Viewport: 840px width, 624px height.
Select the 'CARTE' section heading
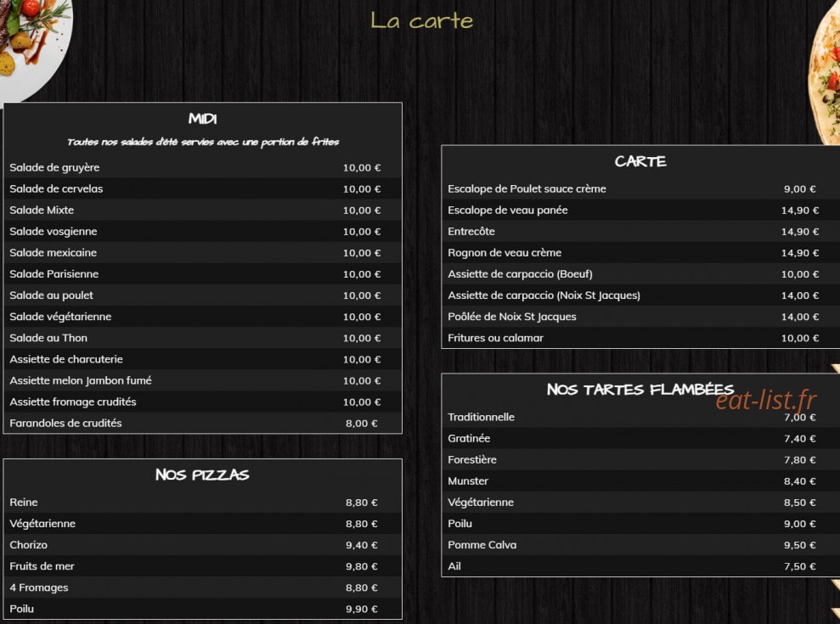(x=640, y=161)
